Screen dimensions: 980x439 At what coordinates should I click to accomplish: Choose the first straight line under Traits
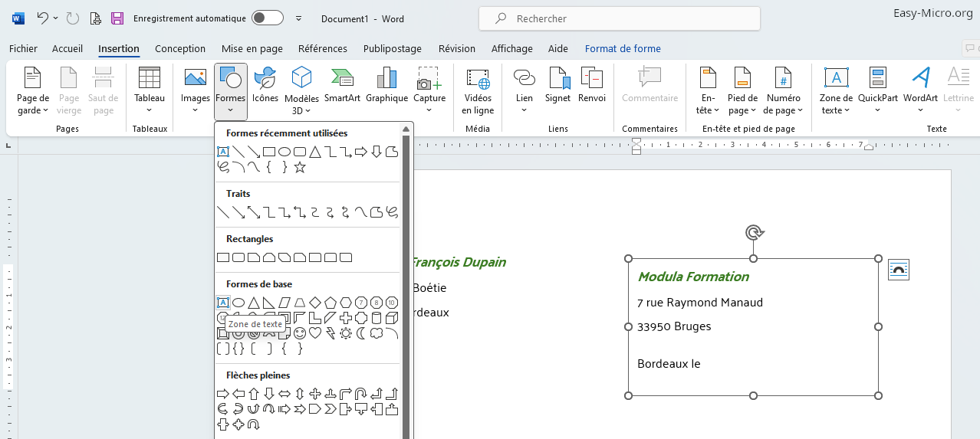pyautogui.click(x=223, y=212)
